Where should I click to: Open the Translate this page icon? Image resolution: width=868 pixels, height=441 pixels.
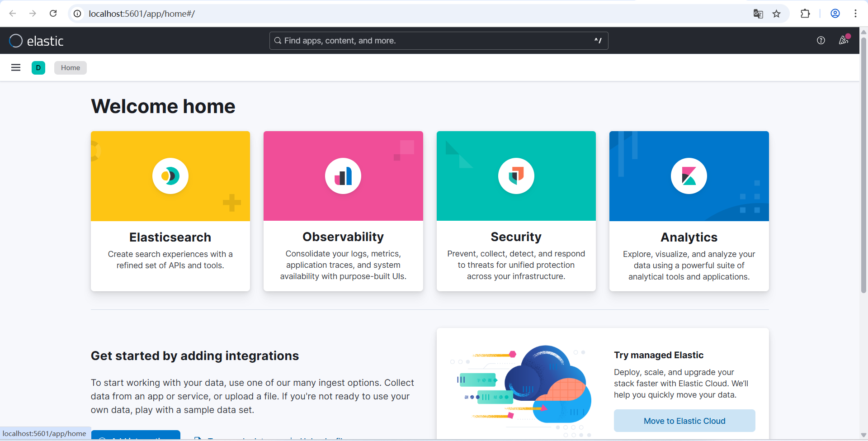pos(758,14)
